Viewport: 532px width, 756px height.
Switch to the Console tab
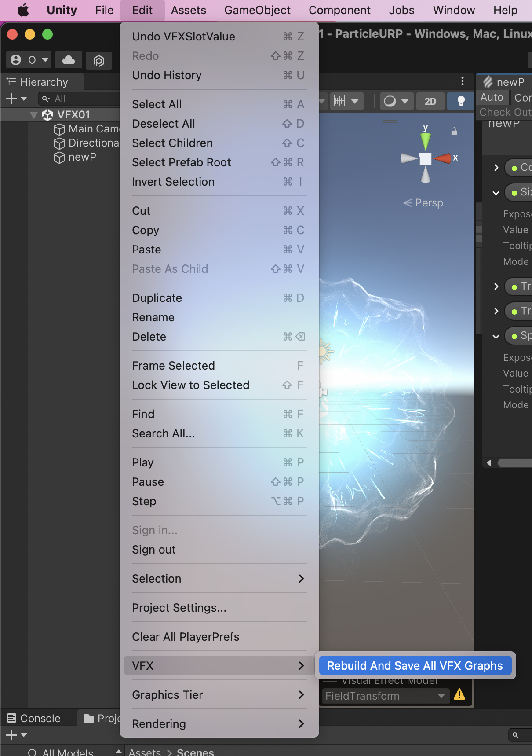pos(34,718)
